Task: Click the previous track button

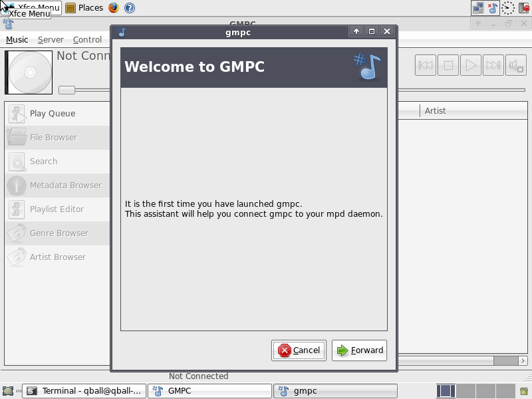Action: point(426,65)
